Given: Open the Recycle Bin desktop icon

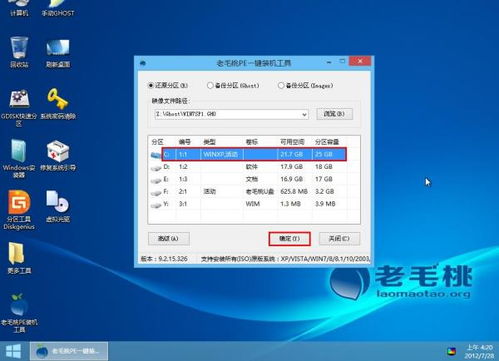Looking at the screenshot, I should tap(19, 52).
